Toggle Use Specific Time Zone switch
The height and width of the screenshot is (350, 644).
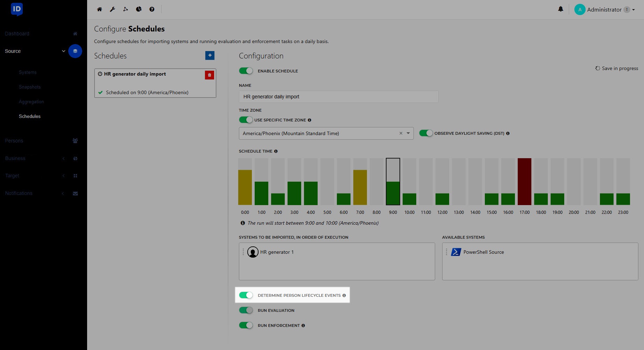click(x=246, y=120)
